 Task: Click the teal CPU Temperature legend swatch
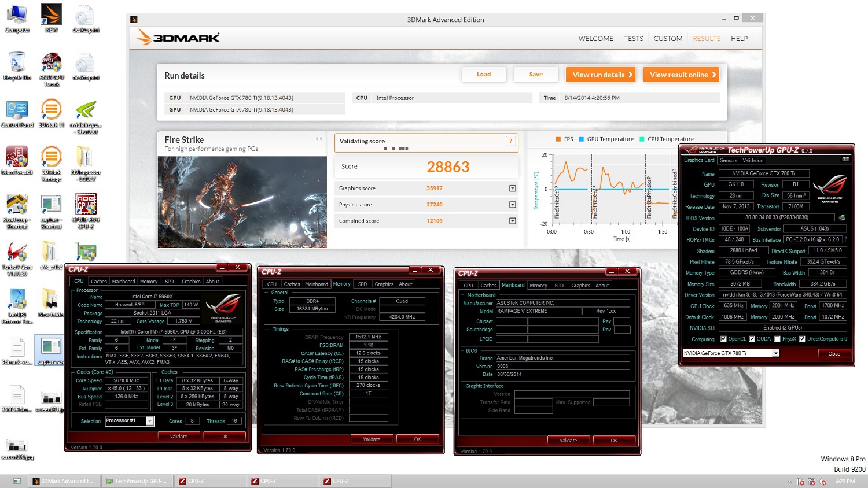pos(642,139)
